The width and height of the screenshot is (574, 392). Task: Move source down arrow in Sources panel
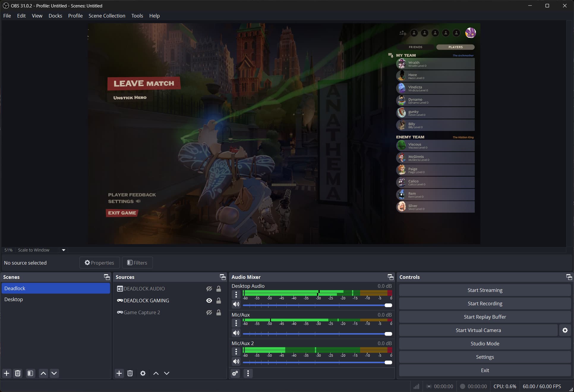(167, 373)
